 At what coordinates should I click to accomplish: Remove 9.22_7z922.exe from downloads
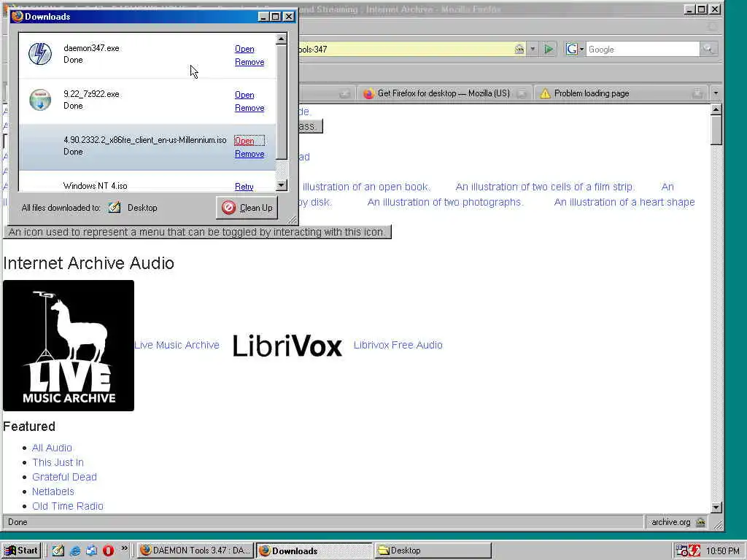[249, 108]
